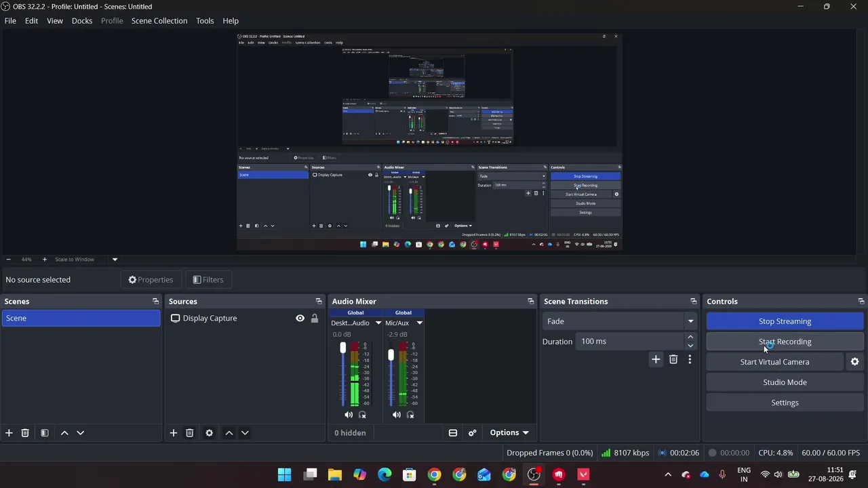Open File Explorer from the taskbar
The image size is (868, 488).
(335, 474)
